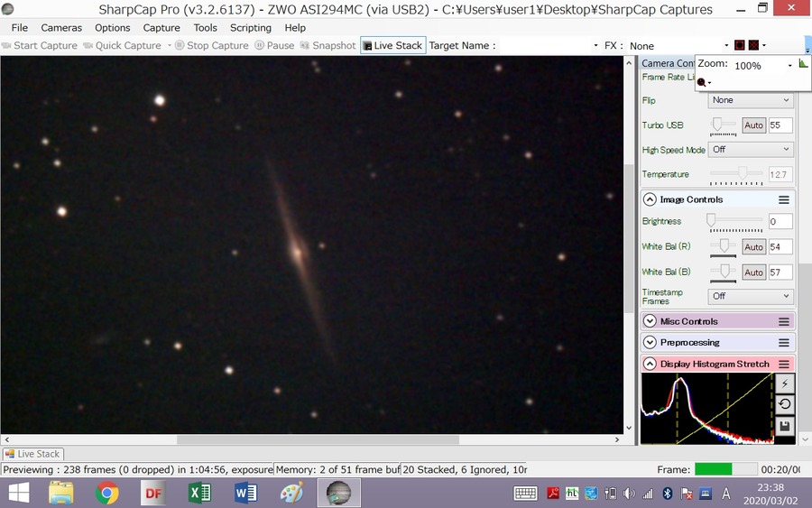The image size is (812, 508).
Task: Open File Explorer from the taskbar
Action: click(61, 493)
